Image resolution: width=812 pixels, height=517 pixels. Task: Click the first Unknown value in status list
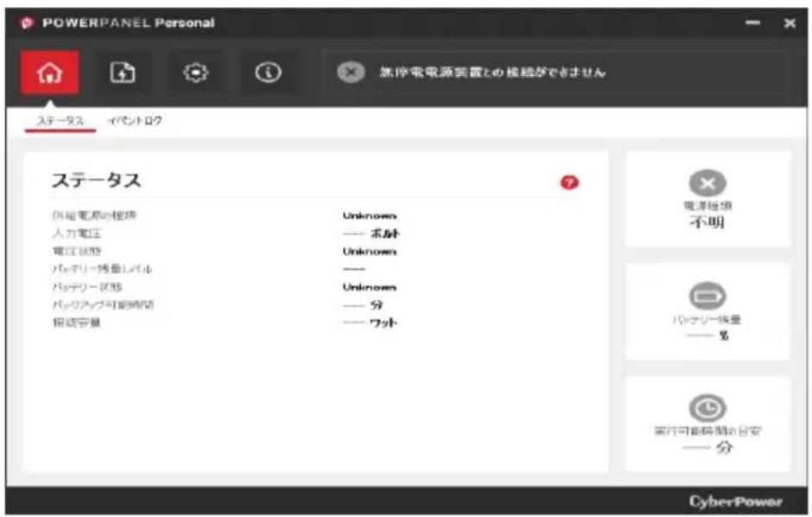[x=369, y=215]
